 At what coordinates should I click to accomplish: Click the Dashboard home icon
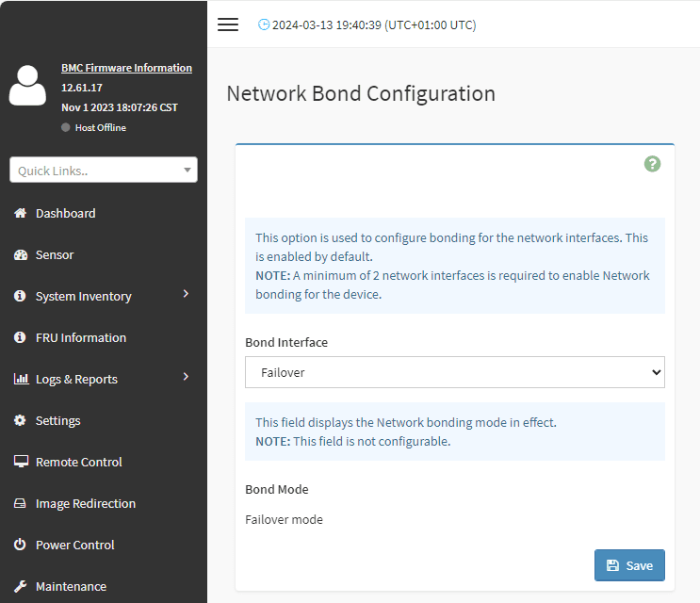pyautogui.click(x=20, y=213)
